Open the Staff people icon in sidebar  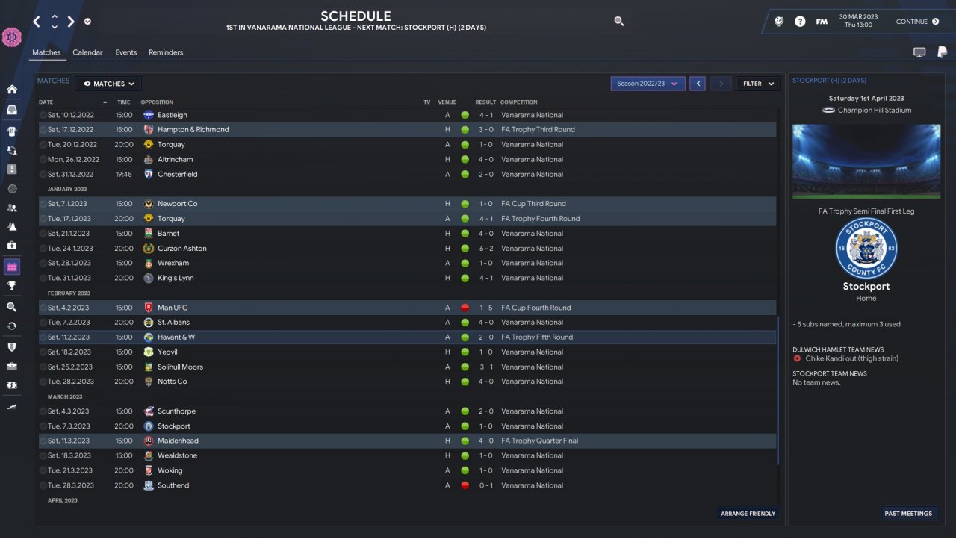[x=12, y=208]
